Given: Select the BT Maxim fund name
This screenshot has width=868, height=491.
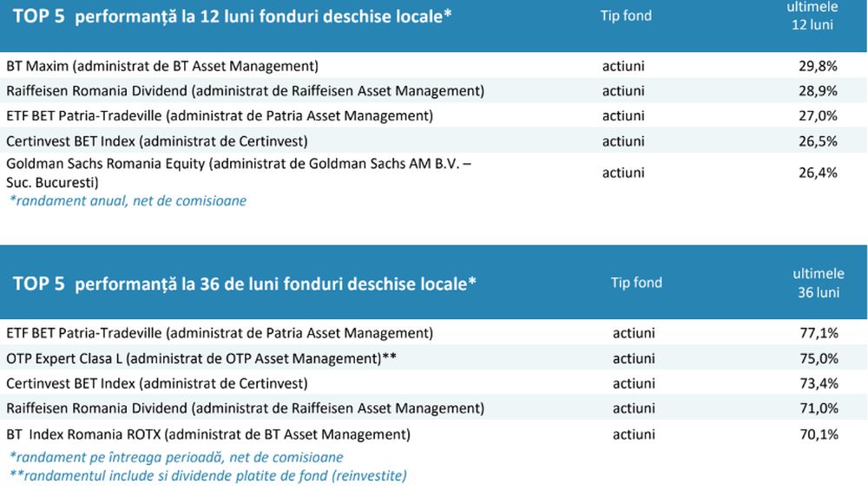Looking at the screenshot, I should pos(162,66).
